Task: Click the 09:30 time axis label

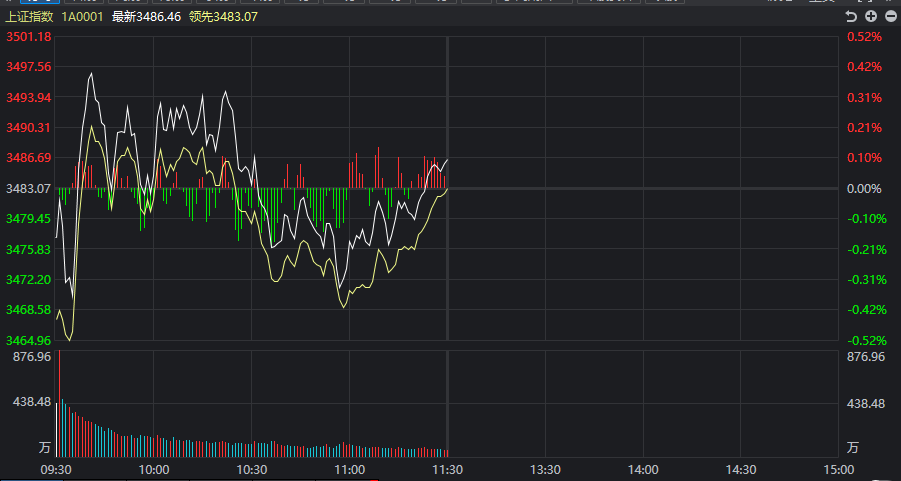Action: tap(56, 468)
